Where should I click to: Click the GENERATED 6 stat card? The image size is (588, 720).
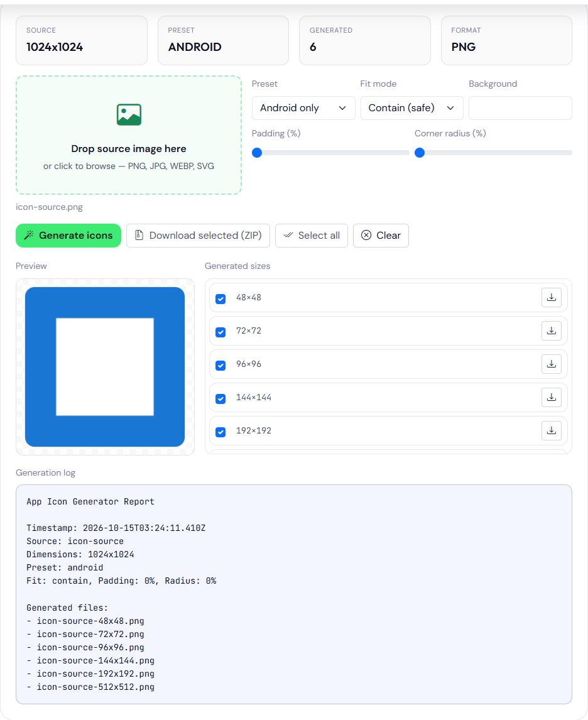point(365,40)
